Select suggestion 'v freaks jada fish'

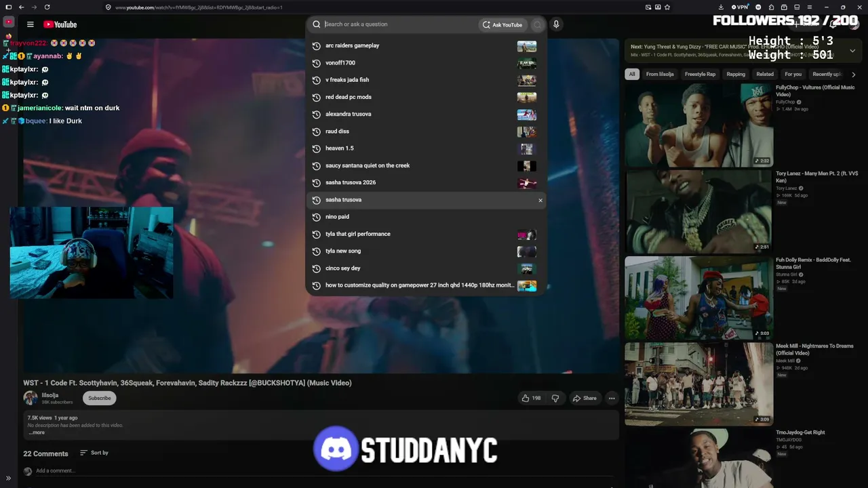[x=426, y=80]
